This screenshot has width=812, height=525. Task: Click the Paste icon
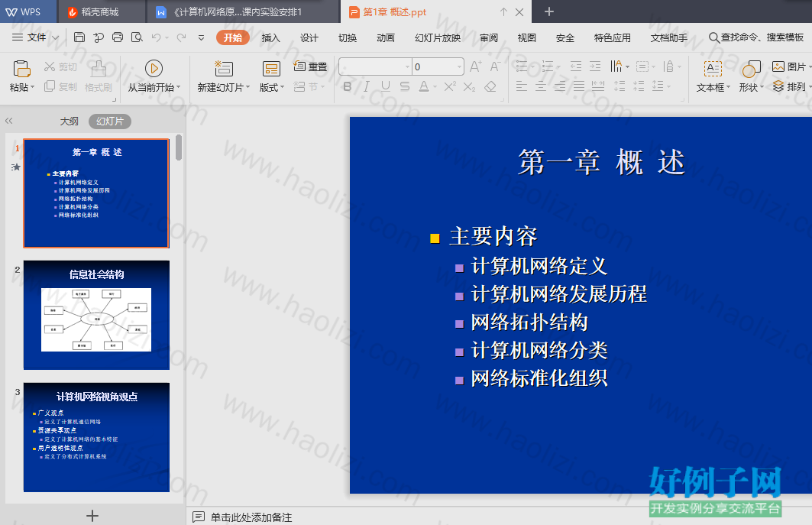click(21, 69)
